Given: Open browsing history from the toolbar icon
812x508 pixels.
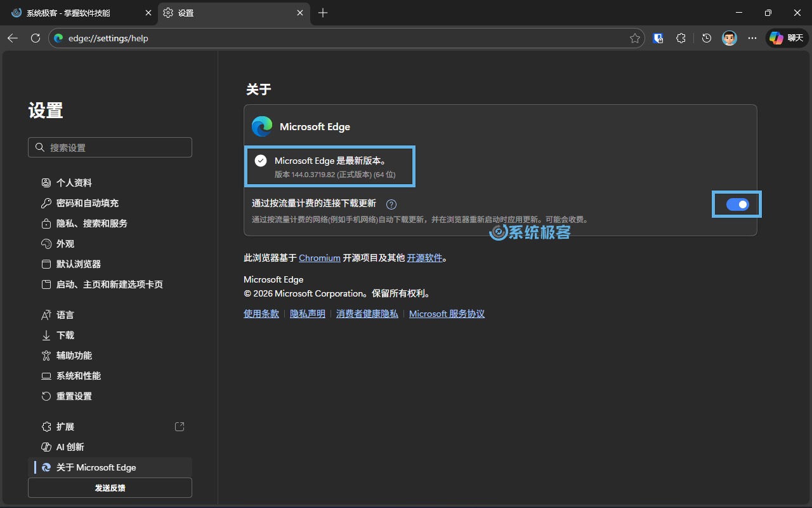Looking at the screenshot, I should 706,38.
